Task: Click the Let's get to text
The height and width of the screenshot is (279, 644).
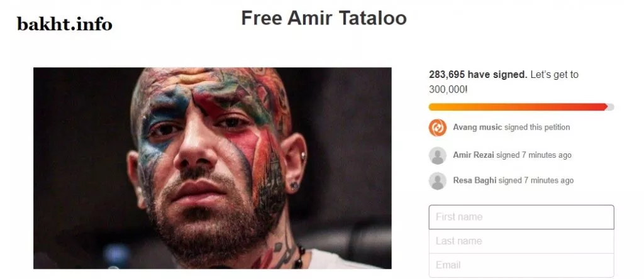Action: tap(555, 75)
